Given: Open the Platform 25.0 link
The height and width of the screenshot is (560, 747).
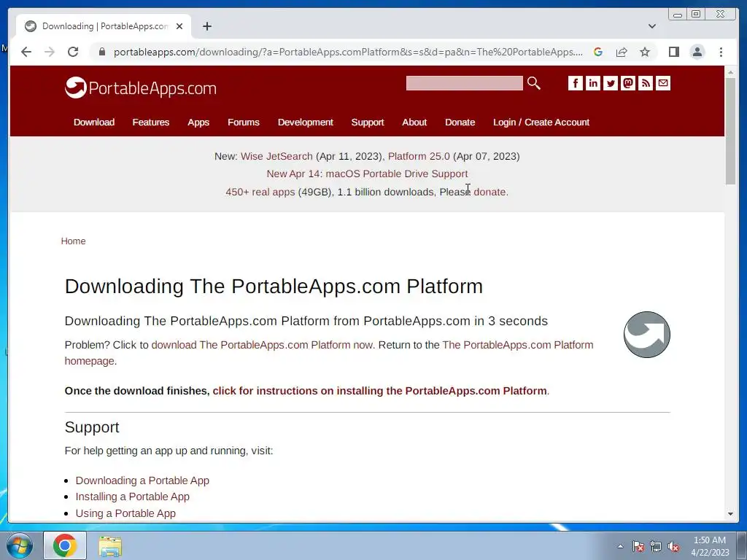Looking at the screenshot, I should (x=419, y=156).
